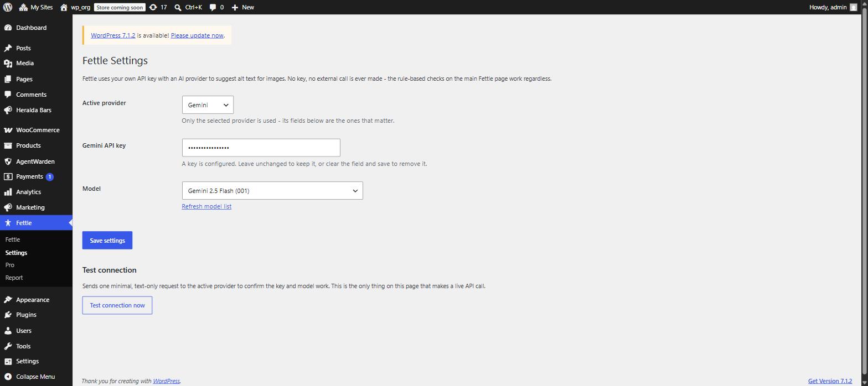Click the WordPress logo icon in admin bar
The width and height of the screenshot is (868, 386).
8,7
